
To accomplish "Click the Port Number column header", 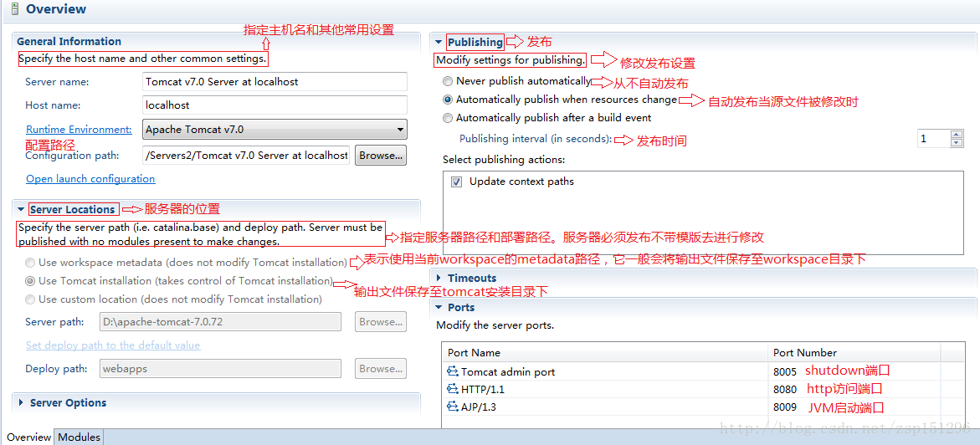I will click(x=854, y=352).
